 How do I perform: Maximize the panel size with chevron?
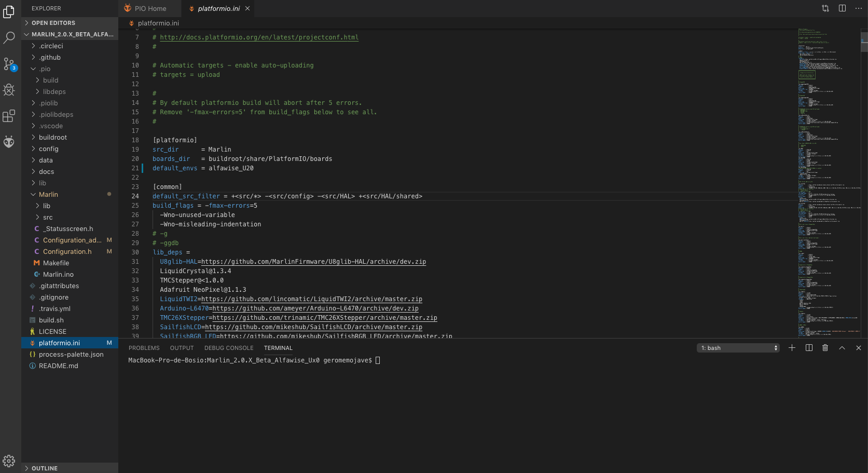point(842,348)
